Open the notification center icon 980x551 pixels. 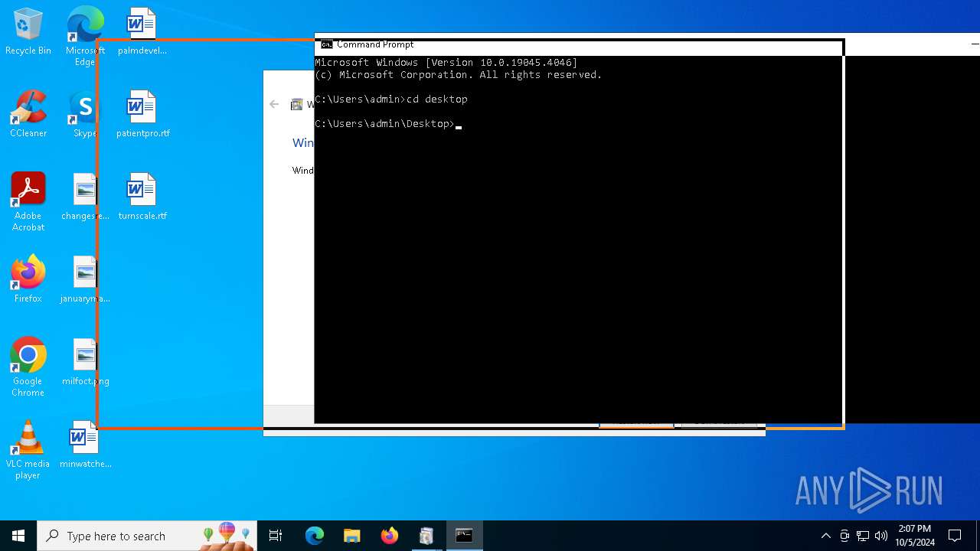point(955,536)
